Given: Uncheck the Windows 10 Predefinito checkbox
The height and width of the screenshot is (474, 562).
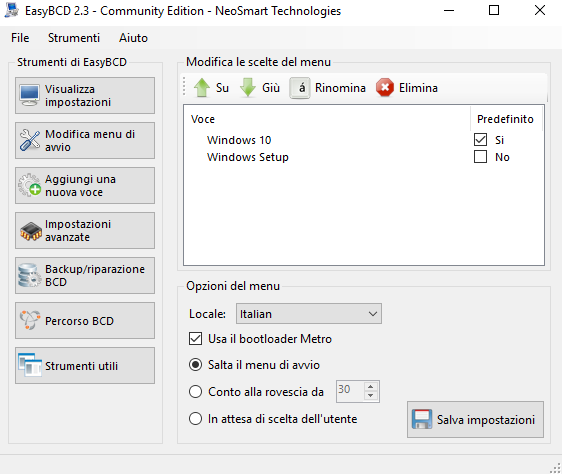Looking at the screenshot, I should (480, 140).
